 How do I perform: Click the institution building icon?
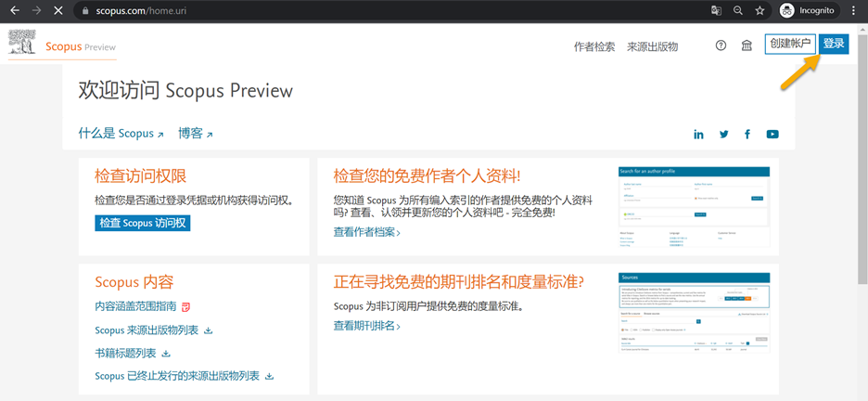747,46
